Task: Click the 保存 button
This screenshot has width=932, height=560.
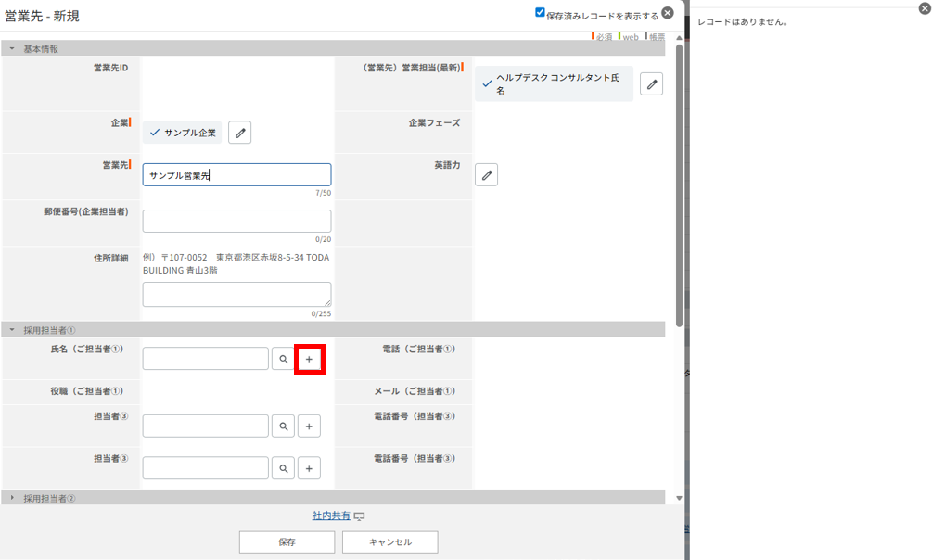Action: coord(287,541)
